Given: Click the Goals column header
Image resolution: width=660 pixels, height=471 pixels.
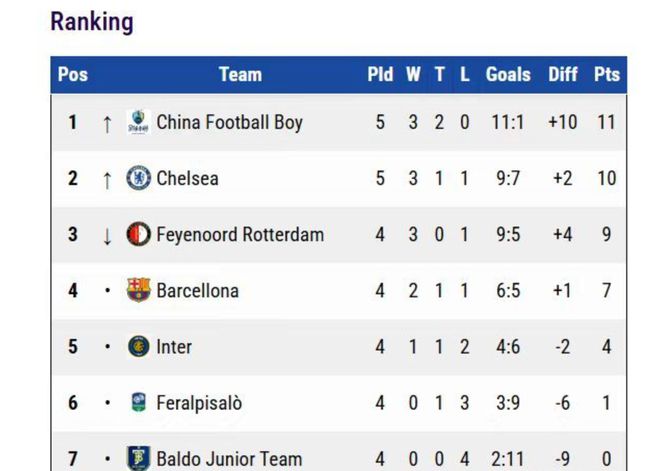Looking at the screenshot, I should [508, 75].
